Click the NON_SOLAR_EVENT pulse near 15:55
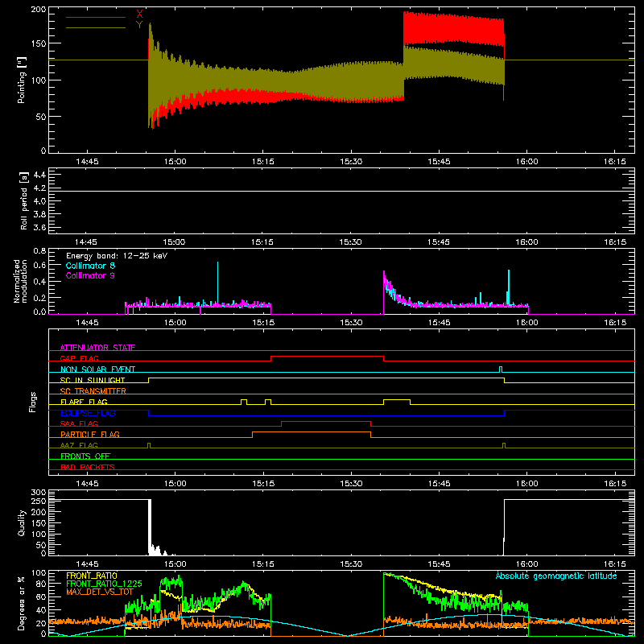644x644 pixels. (x=500, y=369)
